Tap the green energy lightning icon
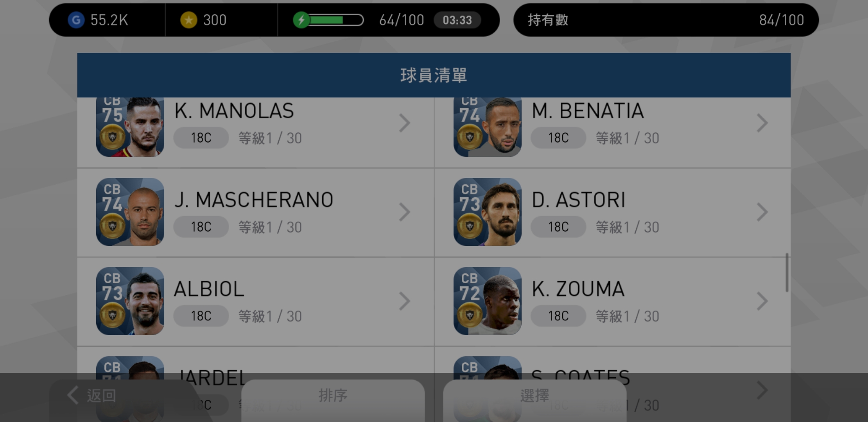The height and width of the screenshot is (422, 868). [x=301, y=20]
